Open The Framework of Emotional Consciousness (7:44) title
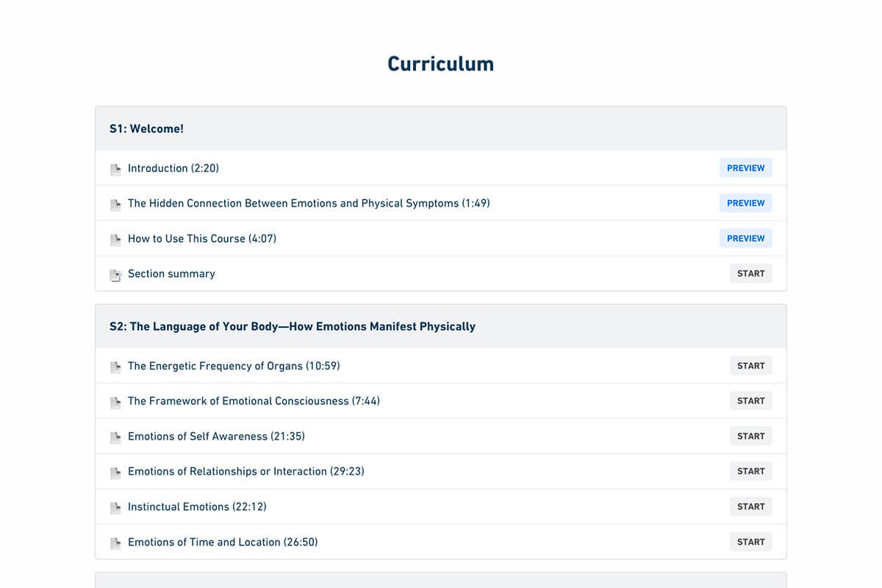This screenshot has width=882, height=588. (254, 401)
